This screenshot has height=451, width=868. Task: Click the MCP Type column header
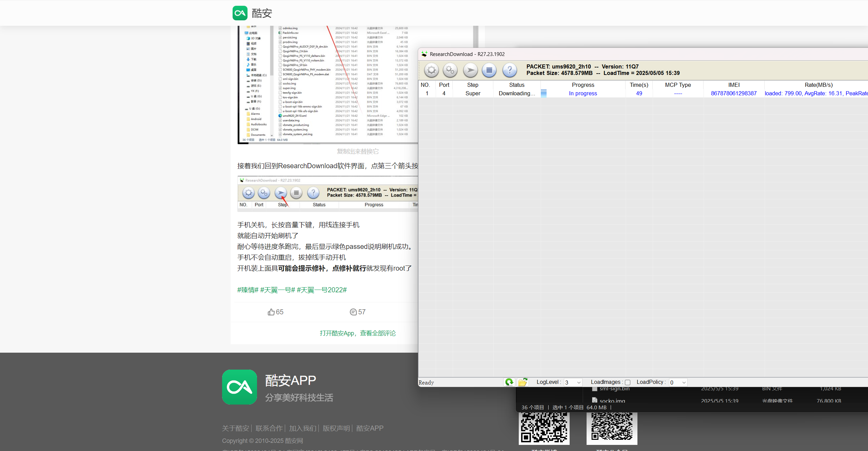point(678,85)
